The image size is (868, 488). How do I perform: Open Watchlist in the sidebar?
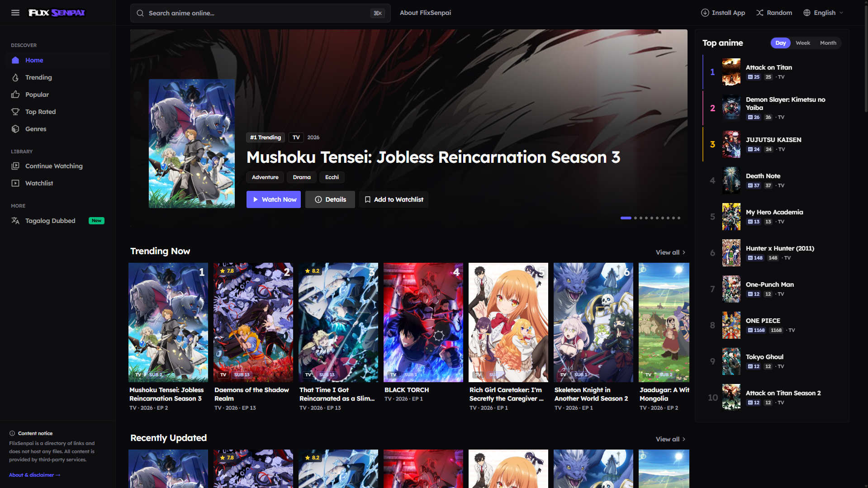(58, 183)
